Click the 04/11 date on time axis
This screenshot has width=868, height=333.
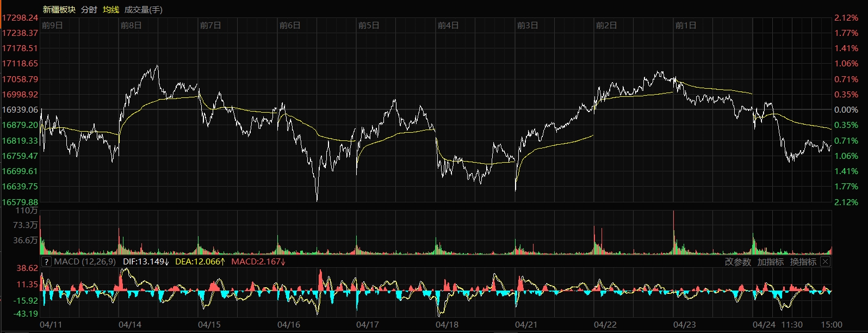51,325
